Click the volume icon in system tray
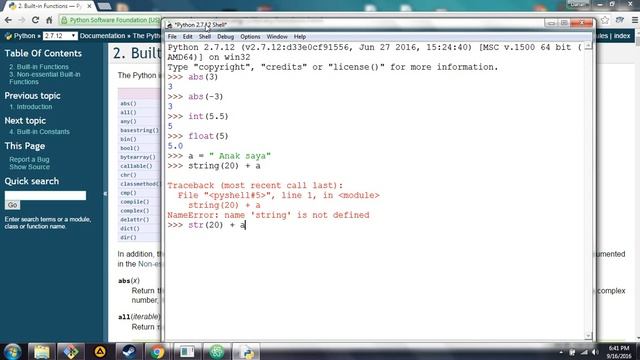The width and height of the screenshot is (640, 360). (596, 352)
